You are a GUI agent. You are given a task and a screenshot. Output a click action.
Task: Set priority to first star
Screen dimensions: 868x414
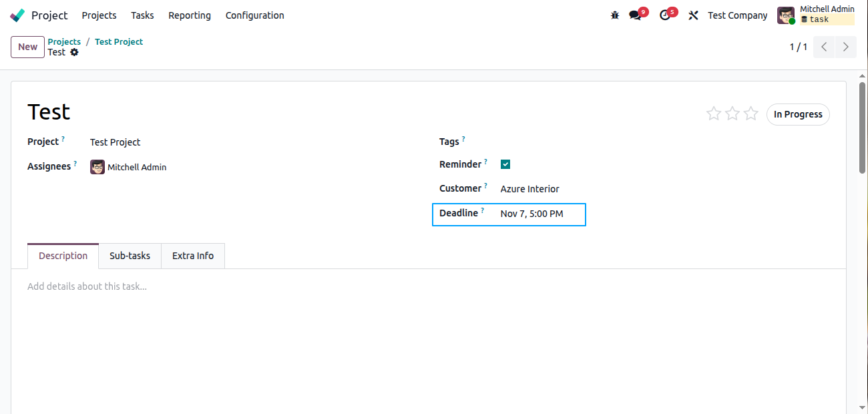point(714,114)
